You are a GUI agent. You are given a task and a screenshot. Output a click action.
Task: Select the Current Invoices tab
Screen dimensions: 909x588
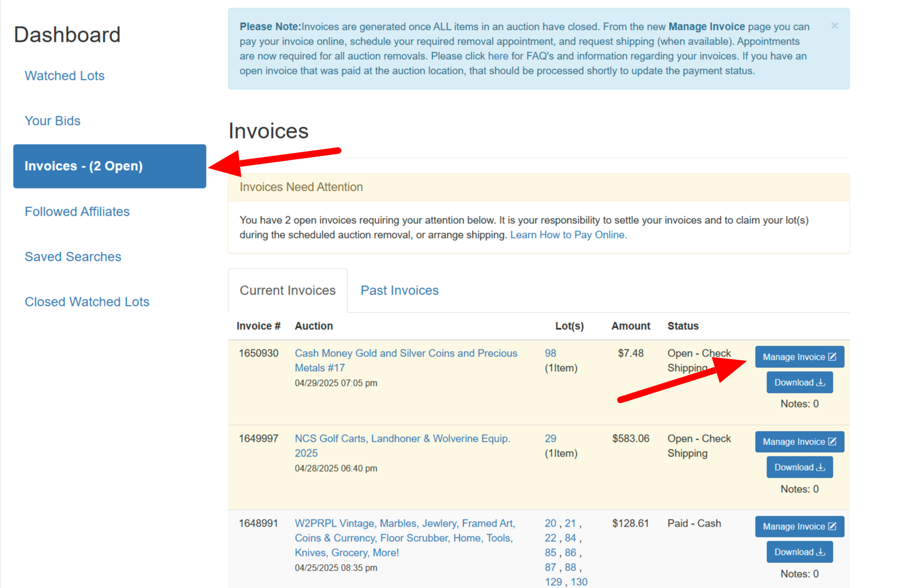pyautogui.click(x=288, y=290)
